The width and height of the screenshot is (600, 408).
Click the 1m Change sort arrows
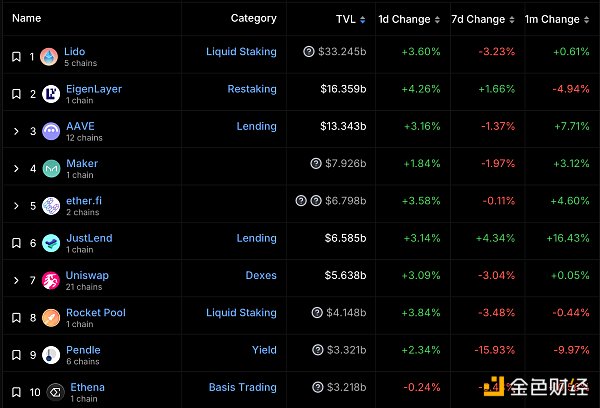[x=587, y=19]
